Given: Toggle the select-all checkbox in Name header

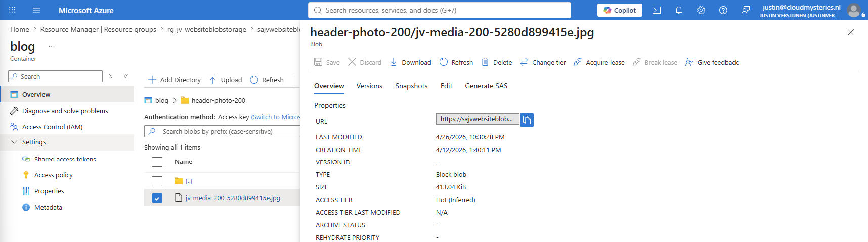Looking at the screenshot, I should [x=157, y=162].
